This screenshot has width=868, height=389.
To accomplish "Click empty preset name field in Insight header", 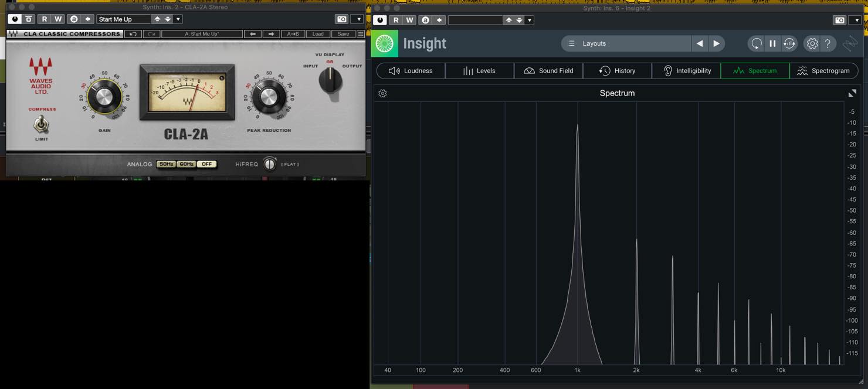I will click(476, 20).
